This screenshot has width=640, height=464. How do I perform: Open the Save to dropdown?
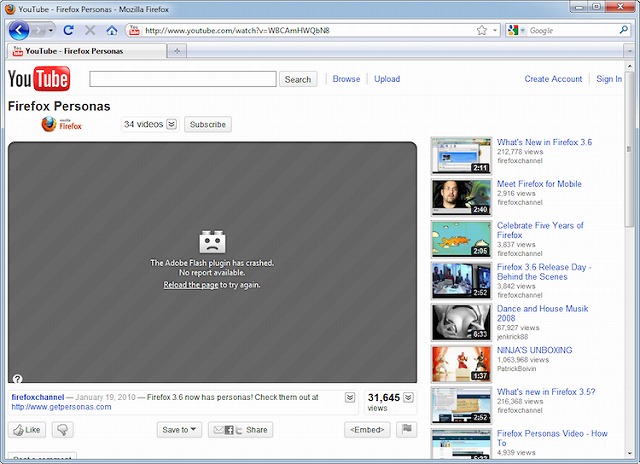pos(179,430)
